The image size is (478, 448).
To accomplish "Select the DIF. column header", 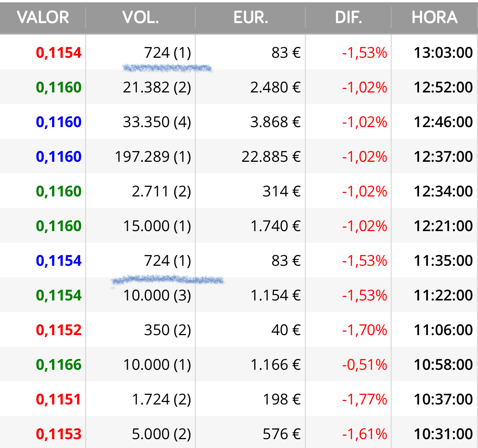I will (x=348, y=17).
